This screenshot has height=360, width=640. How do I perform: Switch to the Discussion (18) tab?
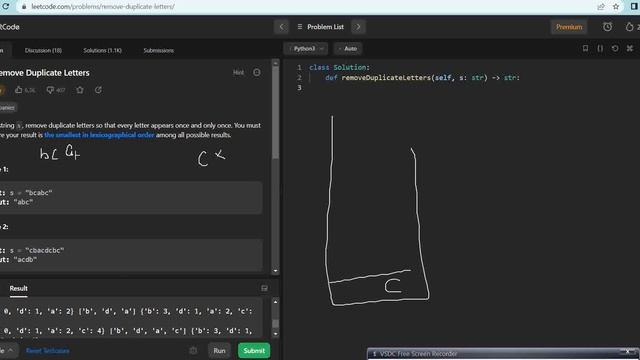(x=43, y=50)
